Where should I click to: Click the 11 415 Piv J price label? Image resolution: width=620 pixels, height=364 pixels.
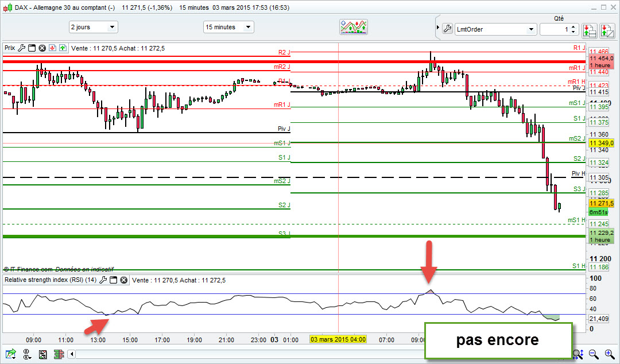599,92
